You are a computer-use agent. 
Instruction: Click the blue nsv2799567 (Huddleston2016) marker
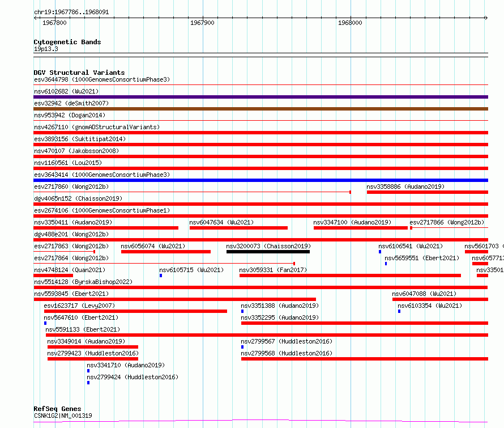(x=242, y=347)
